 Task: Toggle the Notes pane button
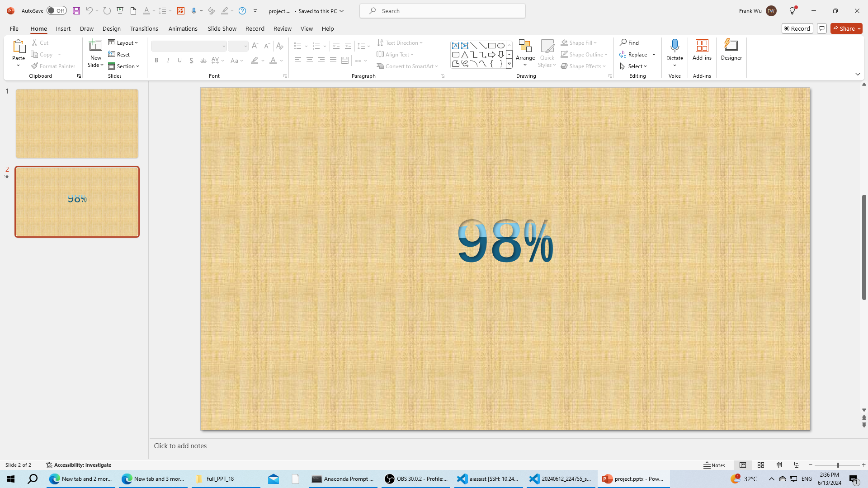coord(714,465)
